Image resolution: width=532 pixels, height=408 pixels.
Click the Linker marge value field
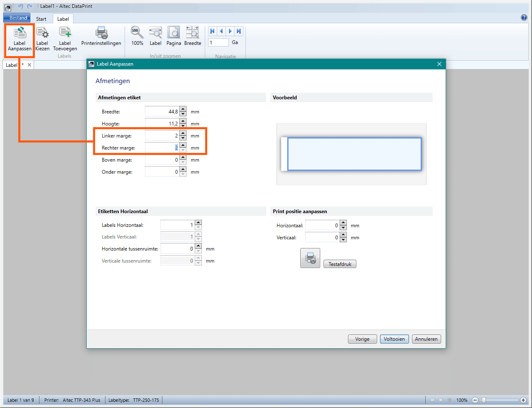point(162,135)
